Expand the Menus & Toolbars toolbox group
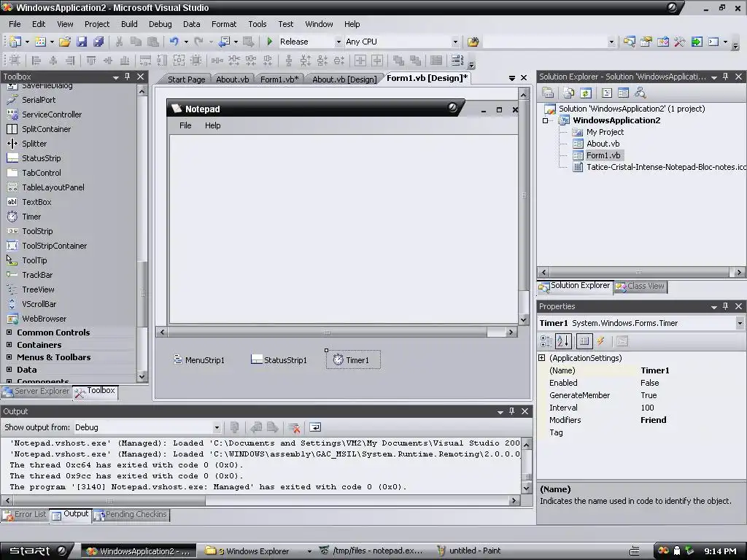 [9, 357]
